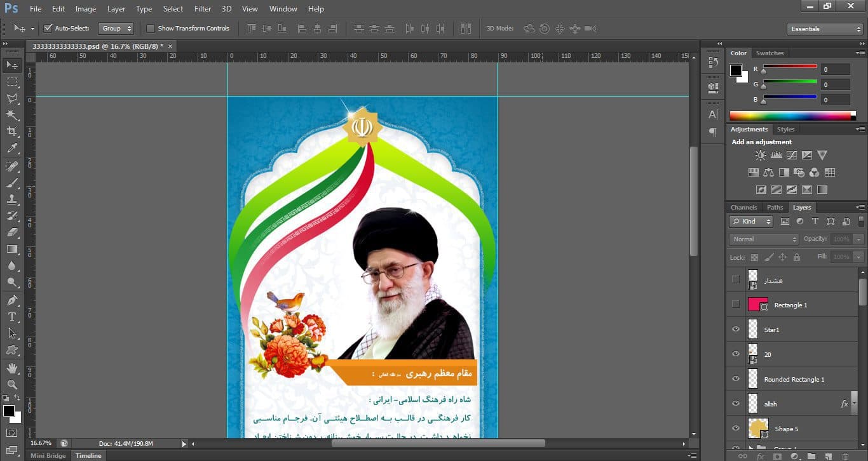Click the red R slider track
This screenshot has width=868, height=461.
[790, 66]
